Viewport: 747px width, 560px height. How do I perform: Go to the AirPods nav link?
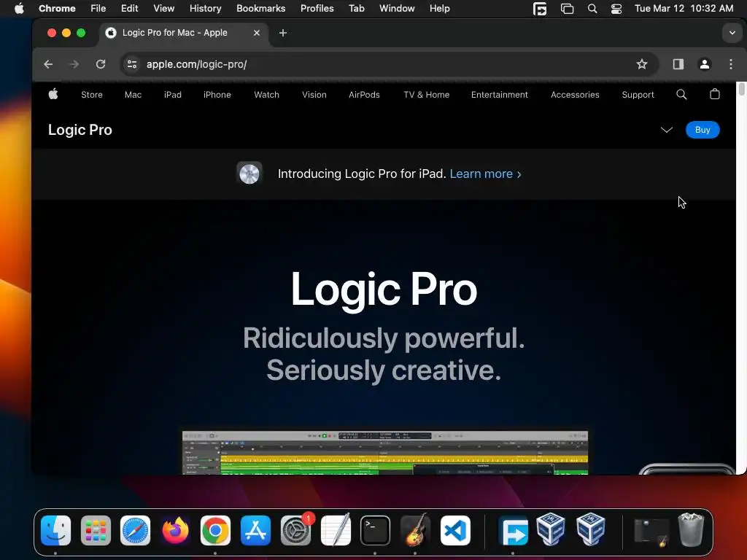364,95
